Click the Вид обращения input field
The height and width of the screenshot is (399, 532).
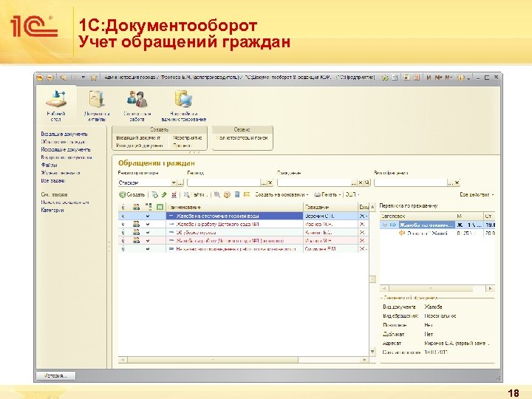411,183
